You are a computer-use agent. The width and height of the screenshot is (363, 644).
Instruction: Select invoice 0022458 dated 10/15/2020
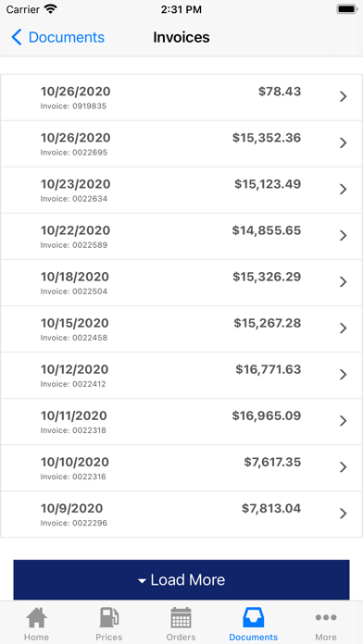coord(181,329)
